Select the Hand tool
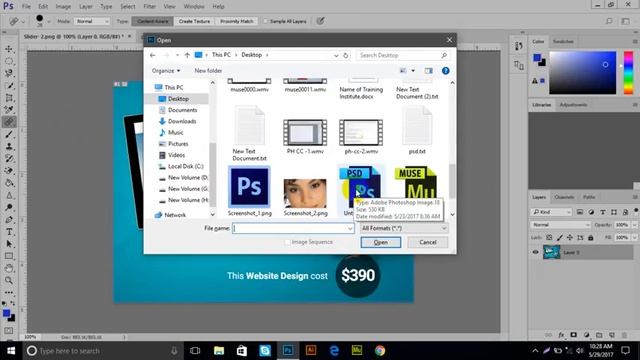Viewport: 640px width, 360px height. pyautogui.click(x=9, y=268)
